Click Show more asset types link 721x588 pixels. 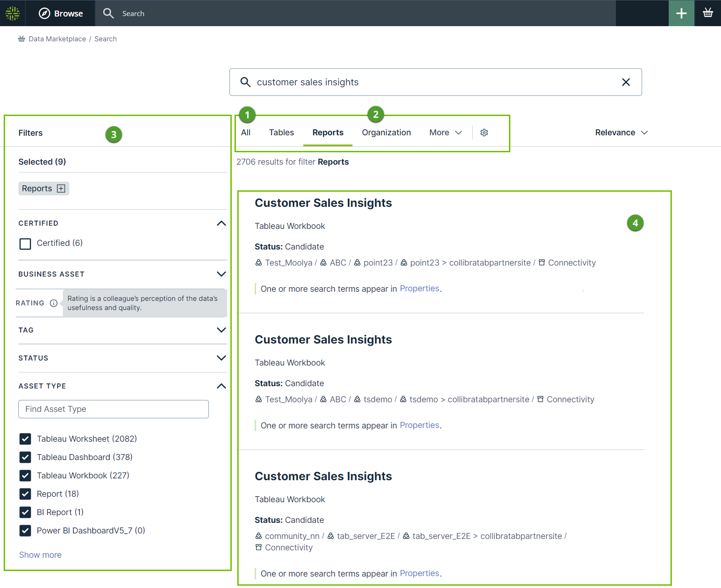pyautogui.click(x=40, y=555)
